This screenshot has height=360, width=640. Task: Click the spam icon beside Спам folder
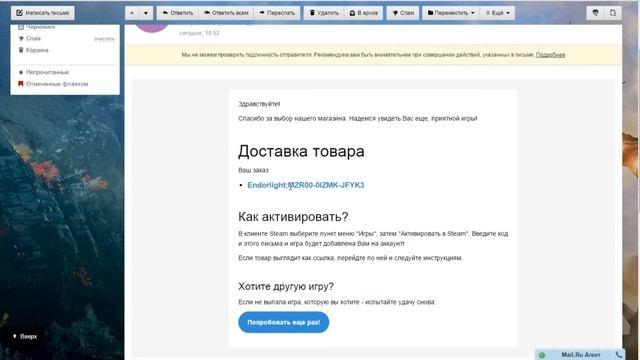(21, 38)
